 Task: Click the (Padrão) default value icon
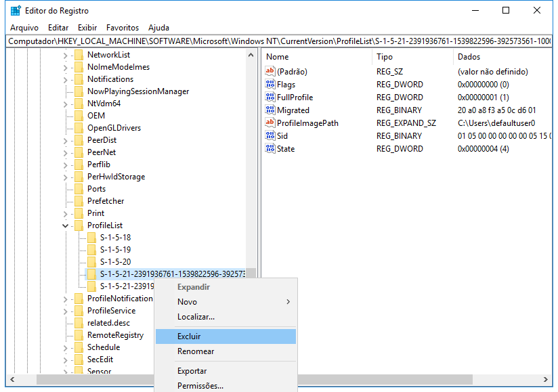(271, 72)
